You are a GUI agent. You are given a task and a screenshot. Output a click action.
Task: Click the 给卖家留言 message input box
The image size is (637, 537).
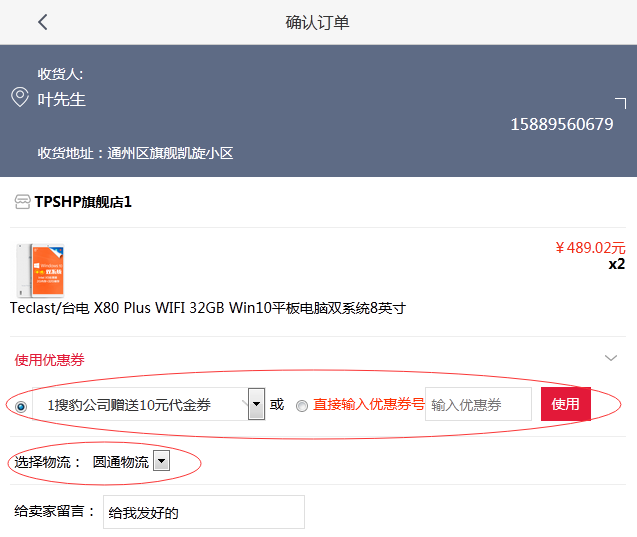coord(203,512)
